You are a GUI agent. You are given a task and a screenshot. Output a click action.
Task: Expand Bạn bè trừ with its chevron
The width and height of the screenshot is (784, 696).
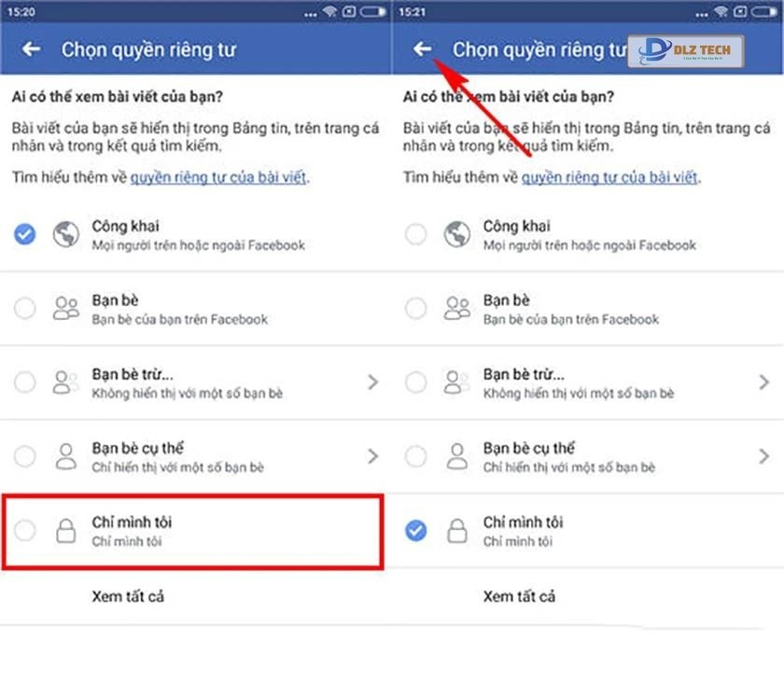373,383
